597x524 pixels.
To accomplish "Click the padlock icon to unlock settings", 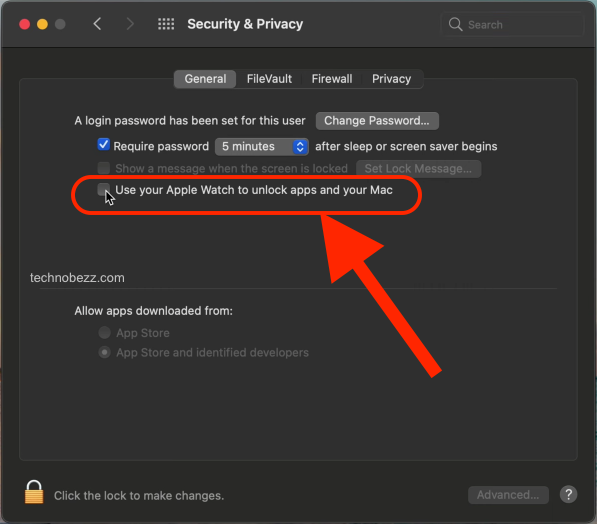I will pos(34,492).
